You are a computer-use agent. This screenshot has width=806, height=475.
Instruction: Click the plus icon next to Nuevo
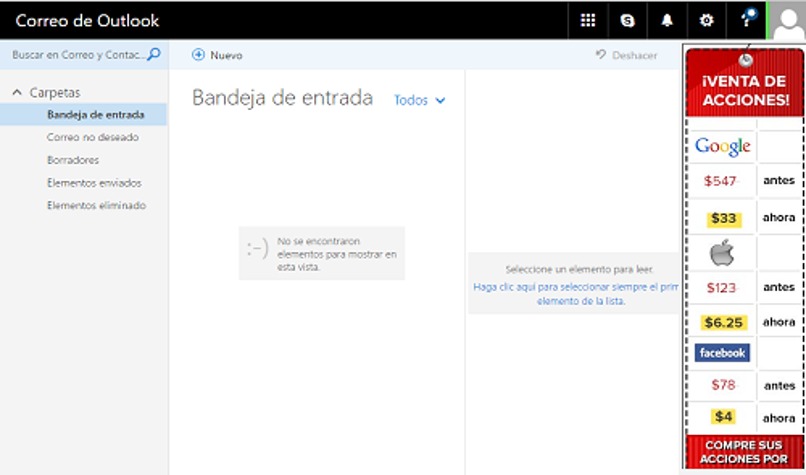pyautogui.click(x=198, y=54)
